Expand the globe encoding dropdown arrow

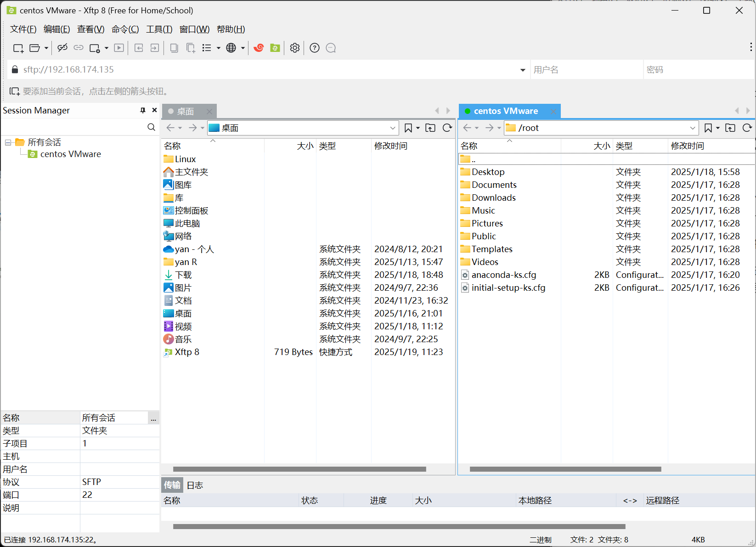click(x=243, y=48)
